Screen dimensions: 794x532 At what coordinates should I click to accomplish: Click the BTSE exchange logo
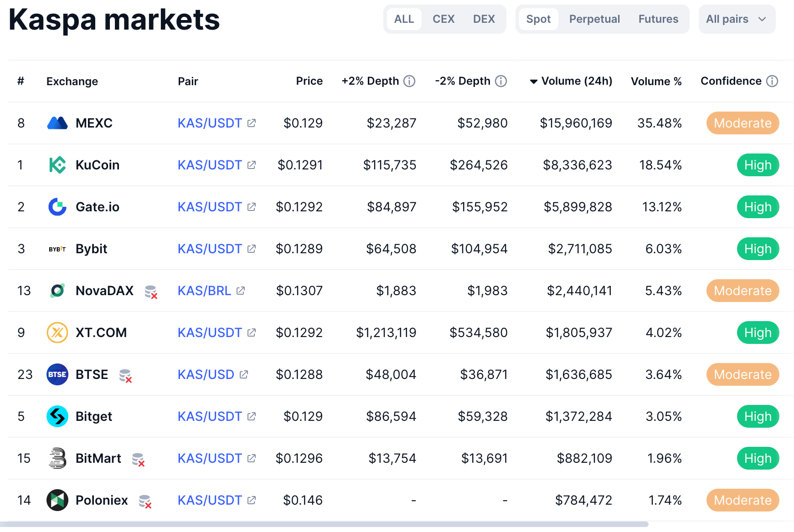57,374
